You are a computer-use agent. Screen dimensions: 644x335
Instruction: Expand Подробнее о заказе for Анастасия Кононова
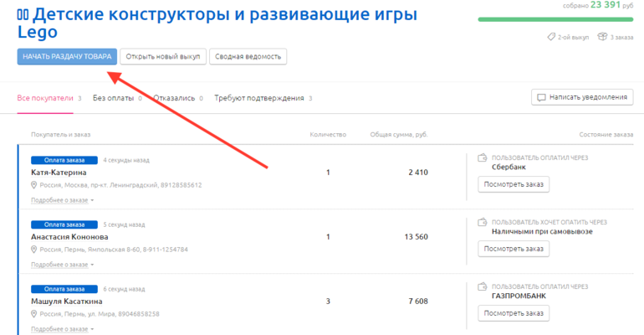[63, 265]
